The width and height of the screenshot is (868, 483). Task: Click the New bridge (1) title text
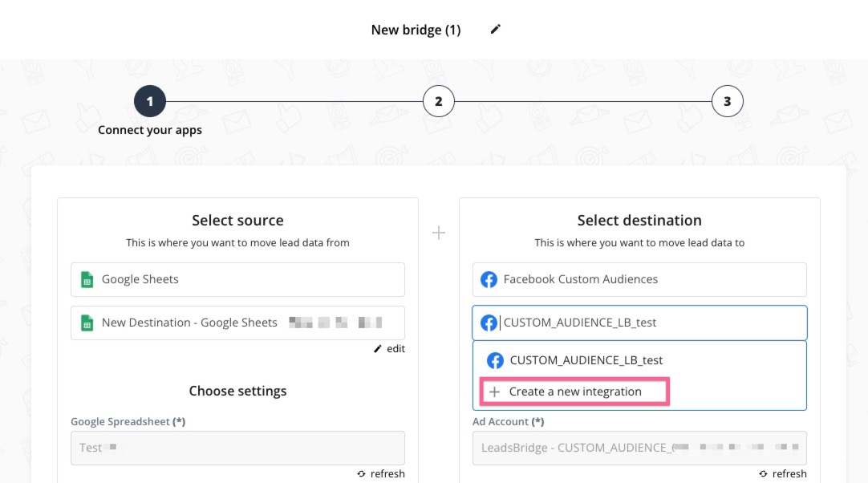point(416,30)
